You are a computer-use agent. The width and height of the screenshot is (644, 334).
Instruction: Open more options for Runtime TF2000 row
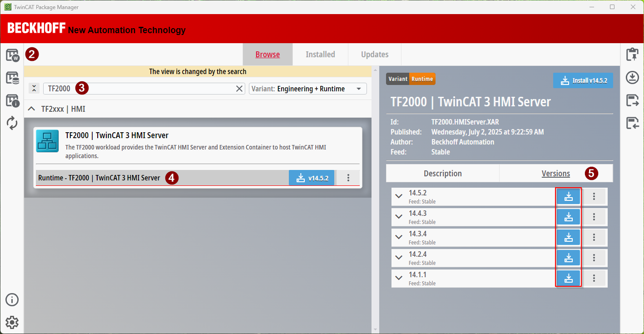[x=348, y=178]
